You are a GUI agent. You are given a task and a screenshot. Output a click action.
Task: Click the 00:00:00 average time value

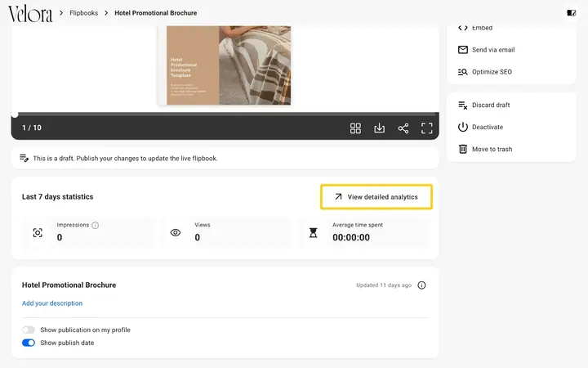point(351,237)
